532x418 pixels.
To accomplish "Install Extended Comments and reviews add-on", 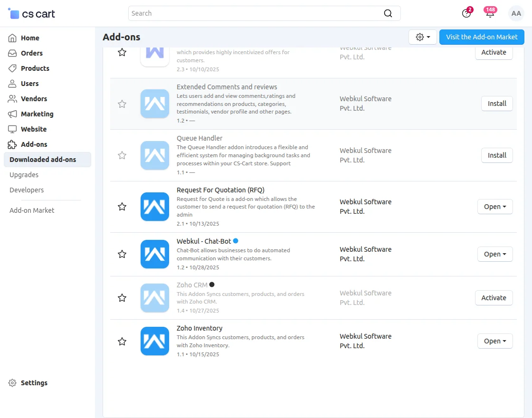I will [497, 104].
